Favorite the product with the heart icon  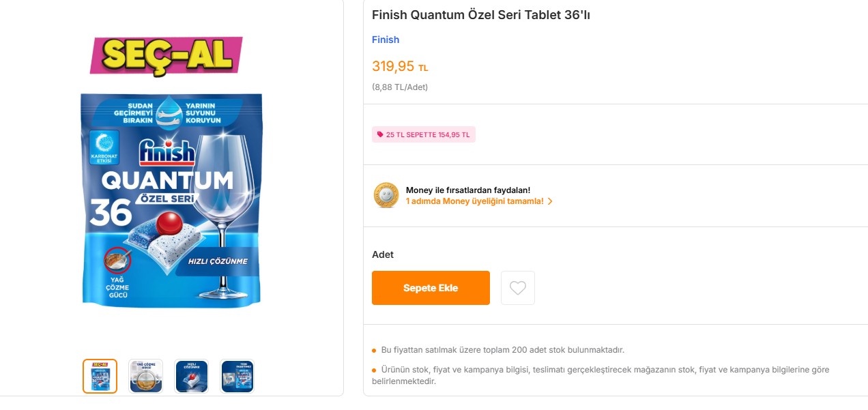coord(518,287)
